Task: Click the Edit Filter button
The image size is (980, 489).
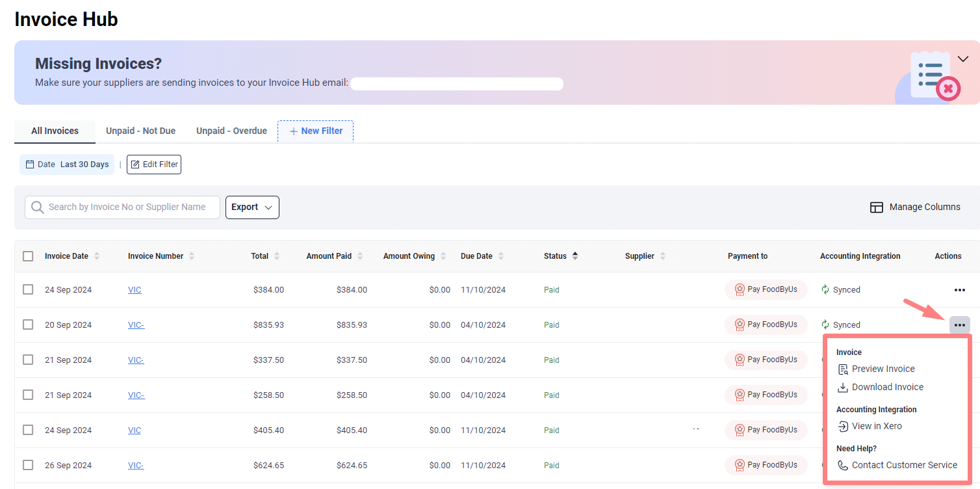Action: 153,164
